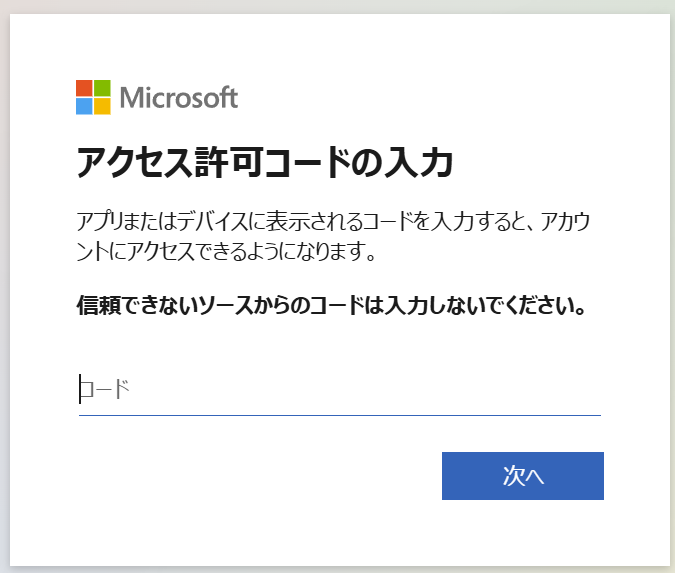The image size is (675, 573).
Task: Click the Microsoft four-square logo
Action: (93, 97)
